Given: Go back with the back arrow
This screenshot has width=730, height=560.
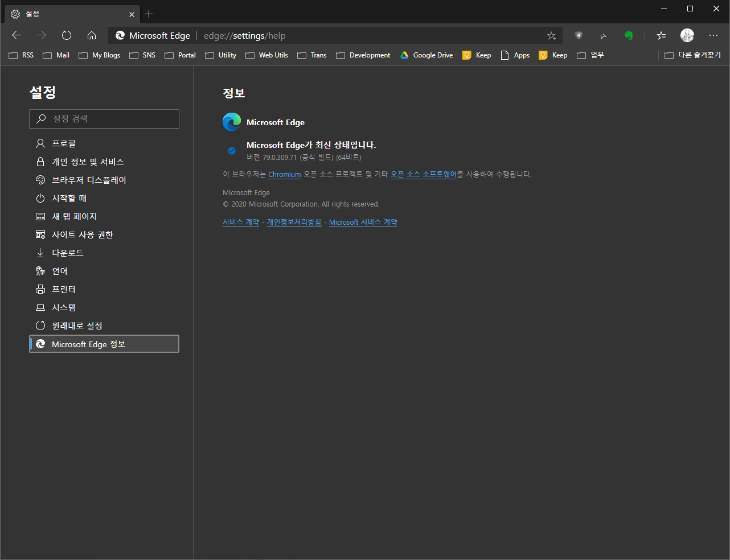Looking at the screenshot, I should tap(17, 35).
